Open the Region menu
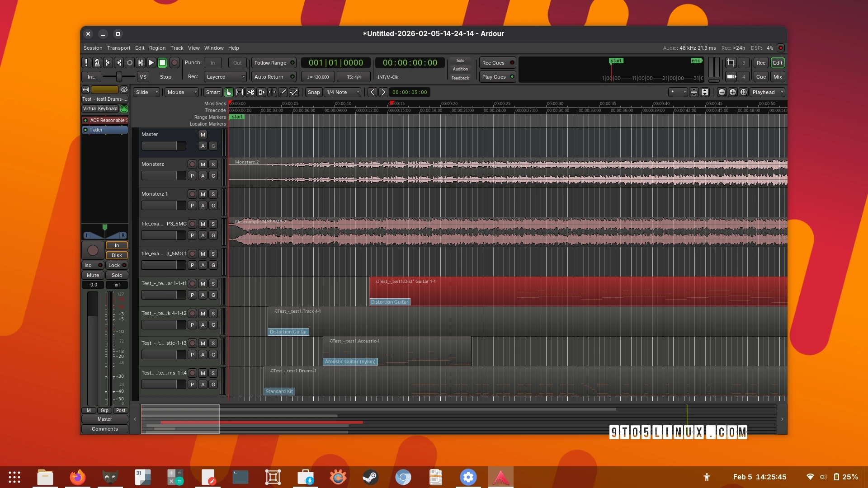 (x=157, y=48)
